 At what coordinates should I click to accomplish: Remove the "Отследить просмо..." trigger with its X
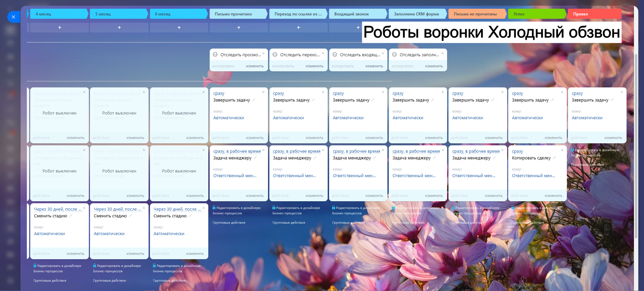tap(263, 53)
